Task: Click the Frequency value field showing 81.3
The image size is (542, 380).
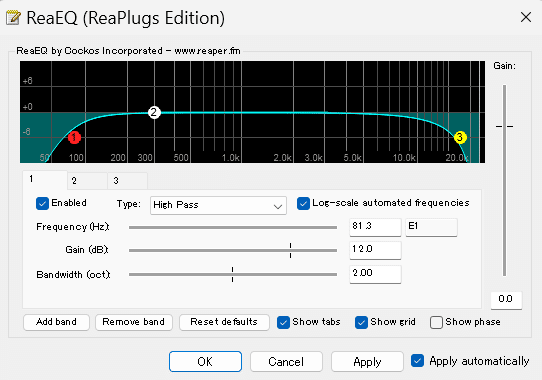Action: coord(375,227)
